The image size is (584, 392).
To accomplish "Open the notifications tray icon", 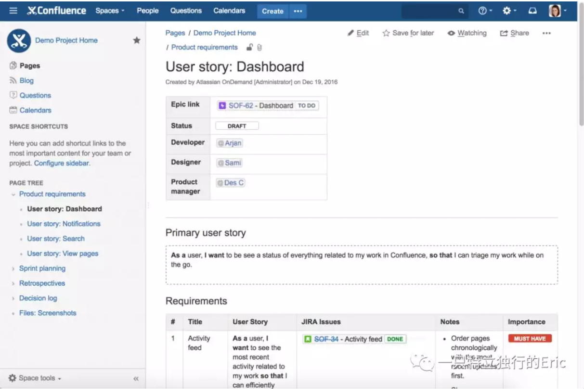I will pos(532,11).
